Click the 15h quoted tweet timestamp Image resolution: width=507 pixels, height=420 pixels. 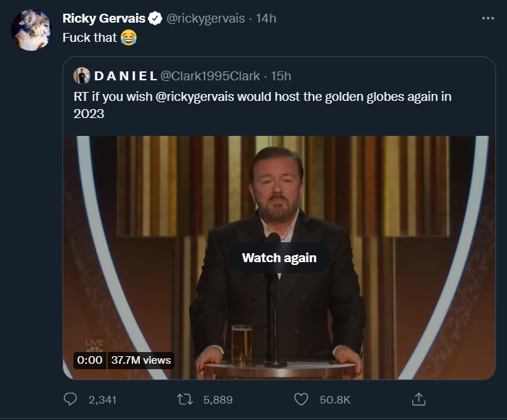[x=281, y=75]
